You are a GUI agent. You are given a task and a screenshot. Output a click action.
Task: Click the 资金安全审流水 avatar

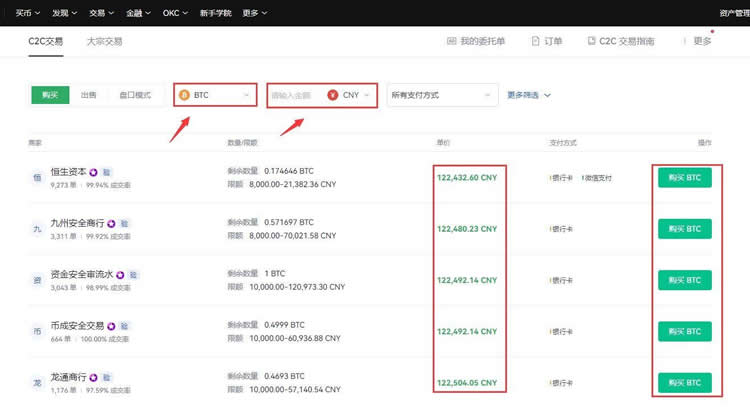37,280
